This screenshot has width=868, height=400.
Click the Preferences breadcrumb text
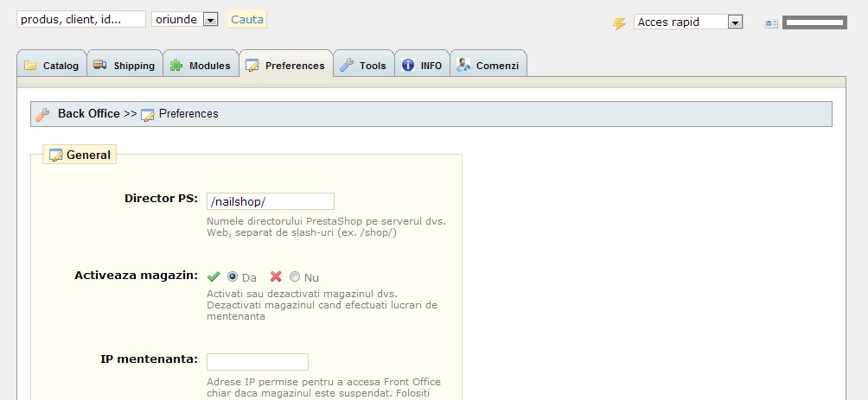pos(188,113)
